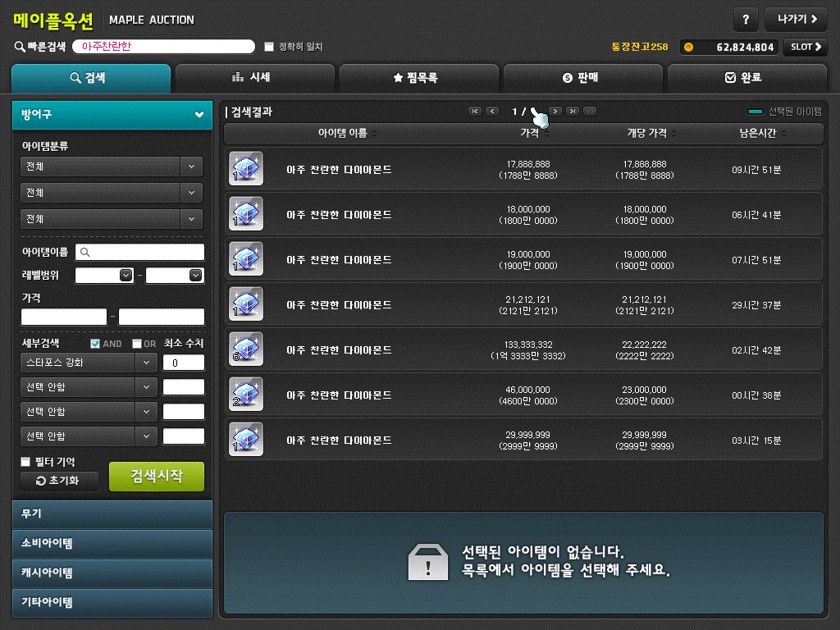Switch to the 검색 tab
The image size is (840, 630).
pos(91,78)
